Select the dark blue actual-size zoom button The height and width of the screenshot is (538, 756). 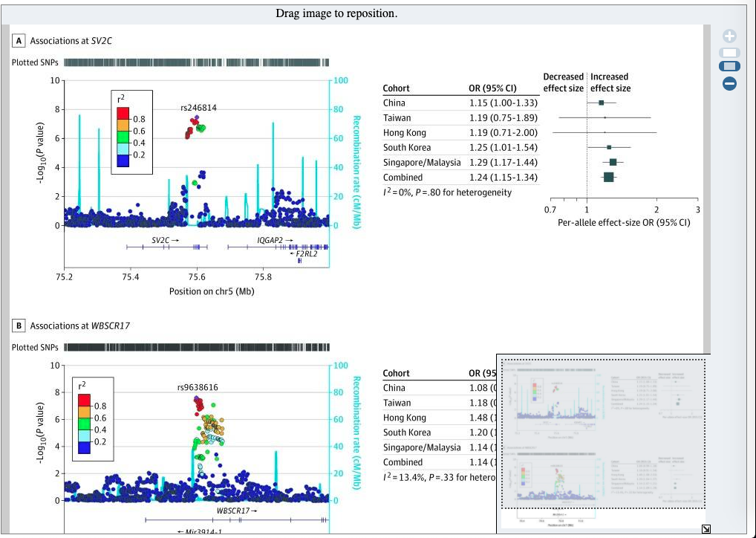[x=729, y=66]
